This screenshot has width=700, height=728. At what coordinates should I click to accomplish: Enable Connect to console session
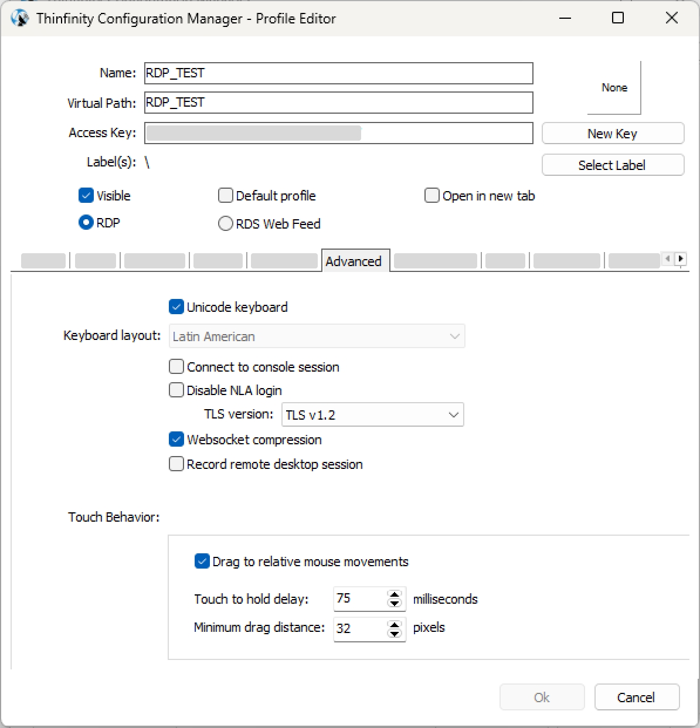click(176, 367)
